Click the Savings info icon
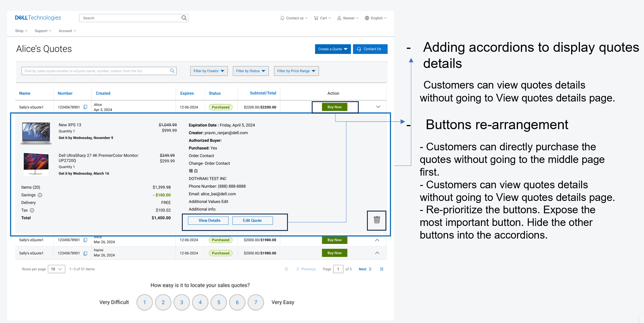The width and height of the screenshot is (644, 323). pos(40,195)
